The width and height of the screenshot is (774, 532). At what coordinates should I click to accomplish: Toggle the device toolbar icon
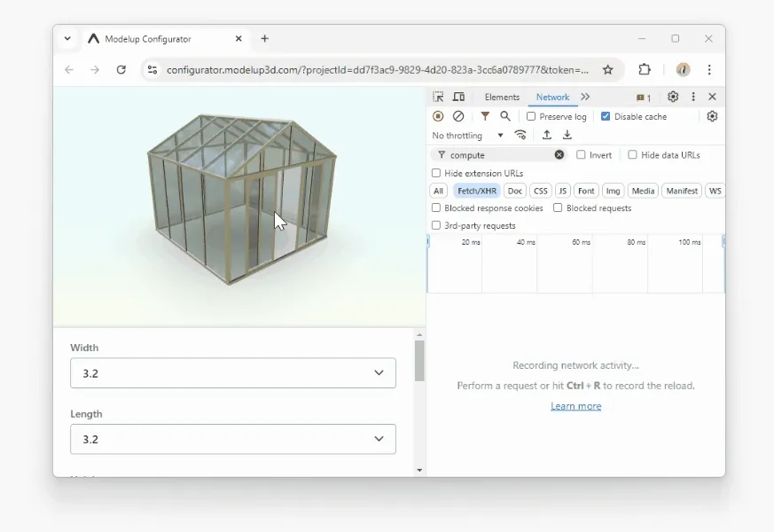(x=458, y=97)
